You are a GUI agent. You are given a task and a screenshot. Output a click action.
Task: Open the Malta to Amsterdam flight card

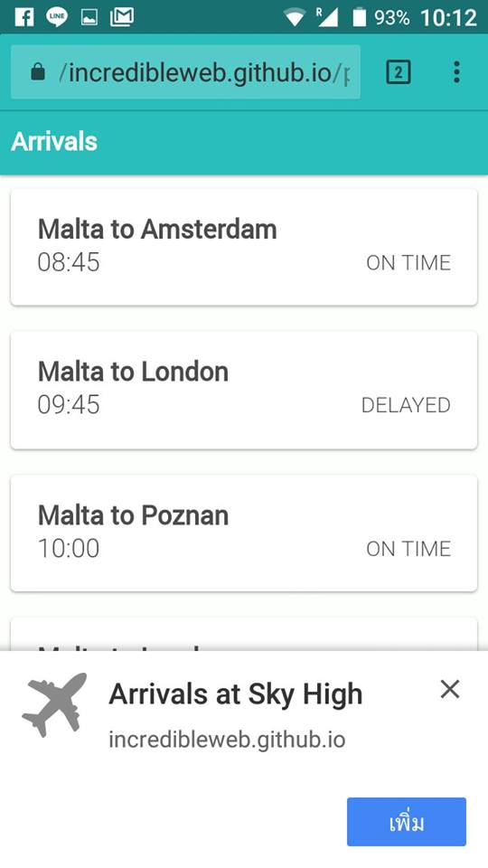pyautogui.click(x=244, y=247)
